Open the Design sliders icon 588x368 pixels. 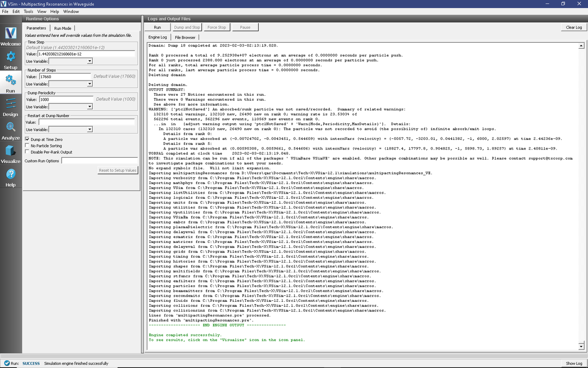[x=11, y=107]
